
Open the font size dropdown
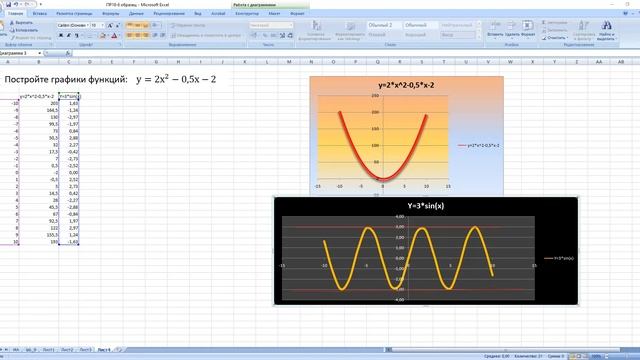102,25
